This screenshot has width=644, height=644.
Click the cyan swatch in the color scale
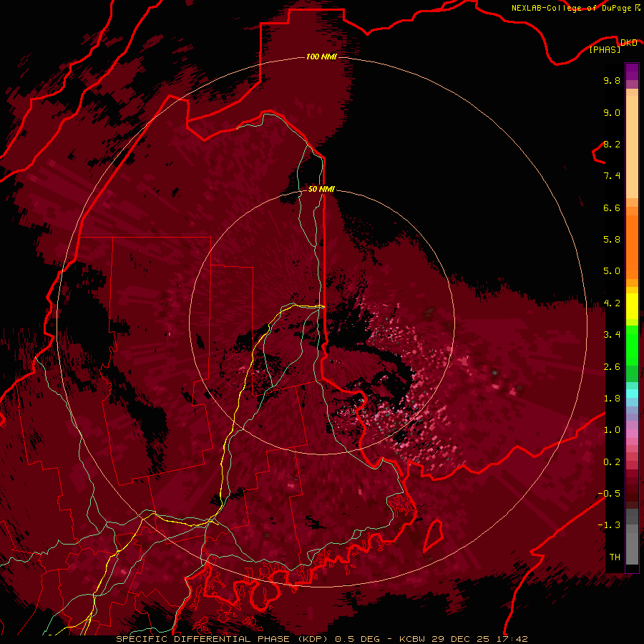pos(632,394)
